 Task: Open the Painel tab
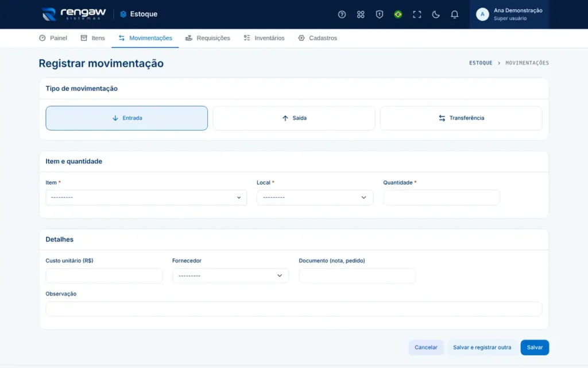click(53, 38)
